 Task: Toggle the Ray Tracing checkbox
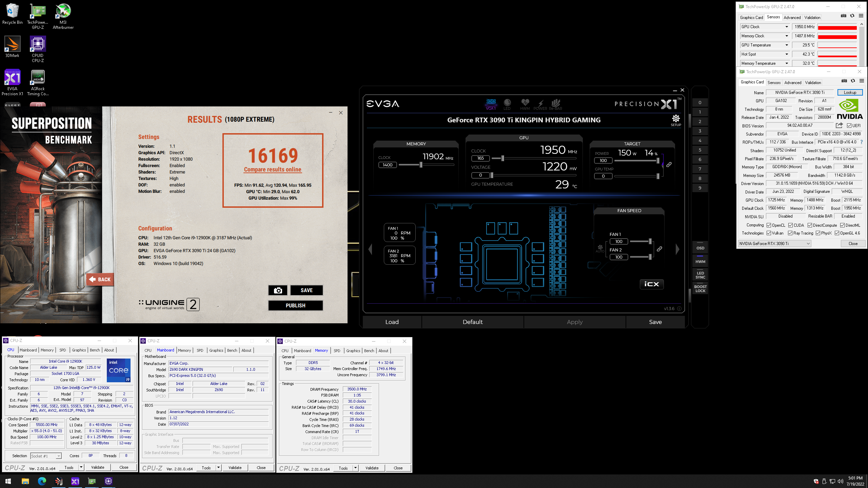point(790,233)
